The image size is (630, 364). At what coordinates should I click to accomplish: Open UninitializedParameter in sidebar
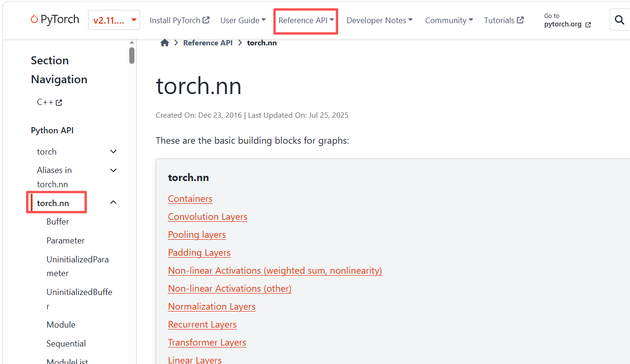point(78,266)
